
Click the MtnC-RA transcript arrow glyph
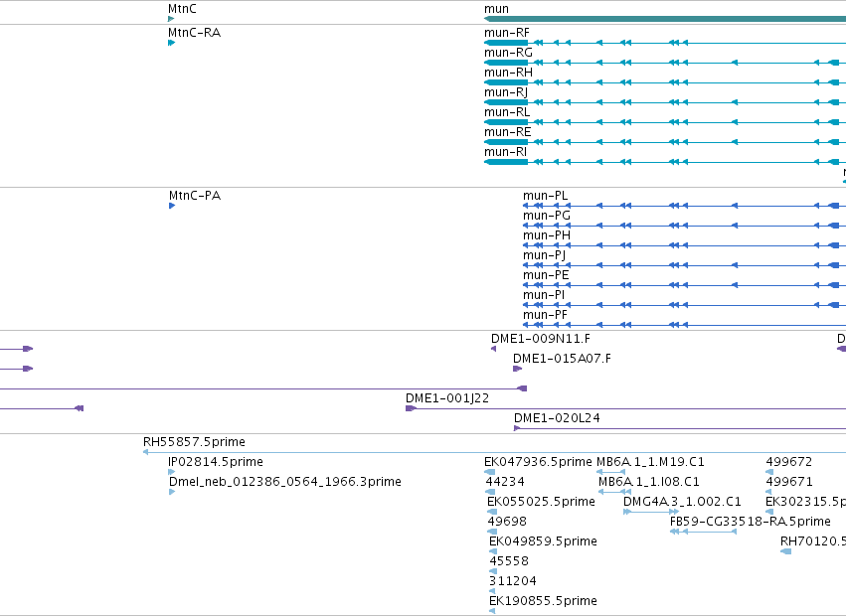pyautogui.click(x=172, y=43)
